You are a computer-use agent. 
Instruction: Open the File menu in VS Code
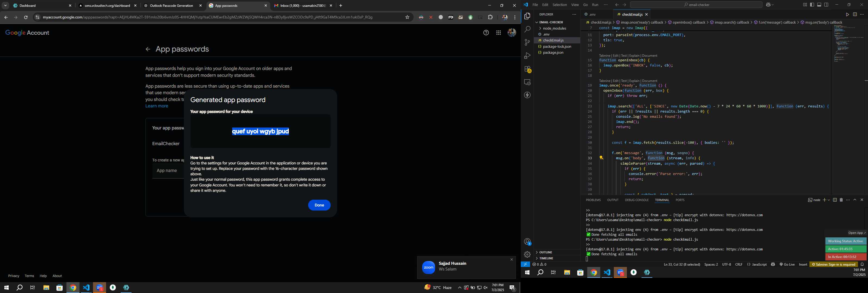(535, 5)
